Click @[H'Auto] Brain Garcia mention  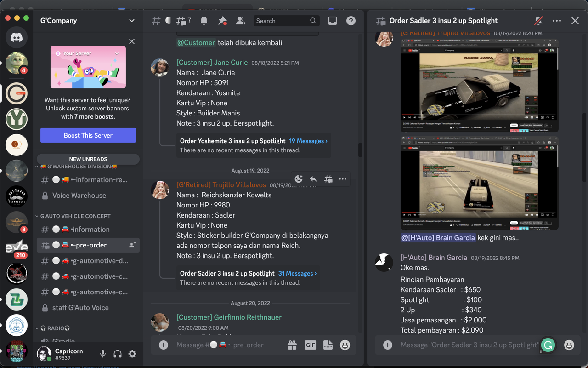coord(438,238)
